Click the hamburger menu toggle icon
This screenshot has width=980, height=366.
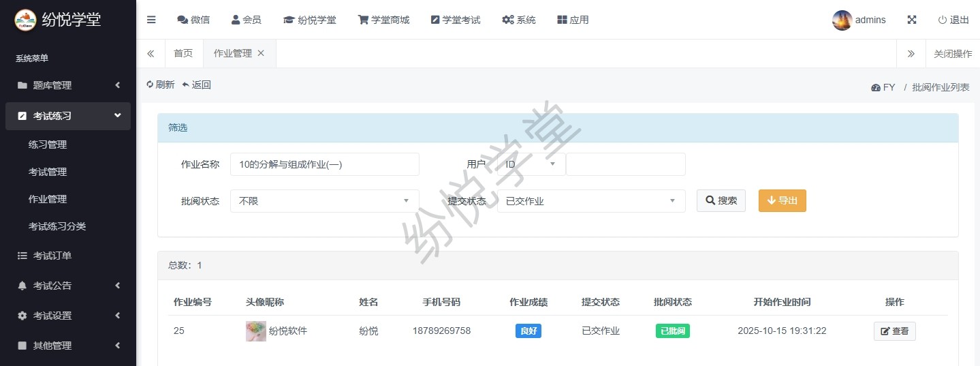(151, 20)
